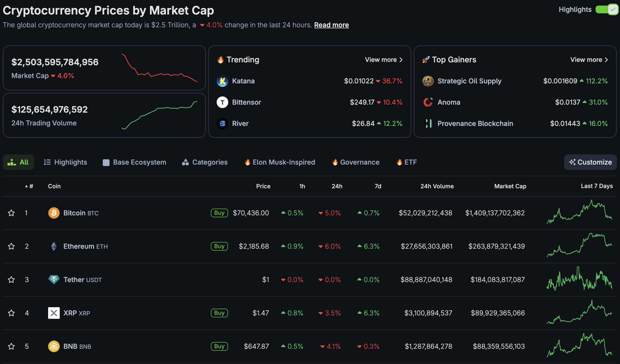Click the BNB coin logo
Viewport: 620px width, 364px height.
pos(54,346)
